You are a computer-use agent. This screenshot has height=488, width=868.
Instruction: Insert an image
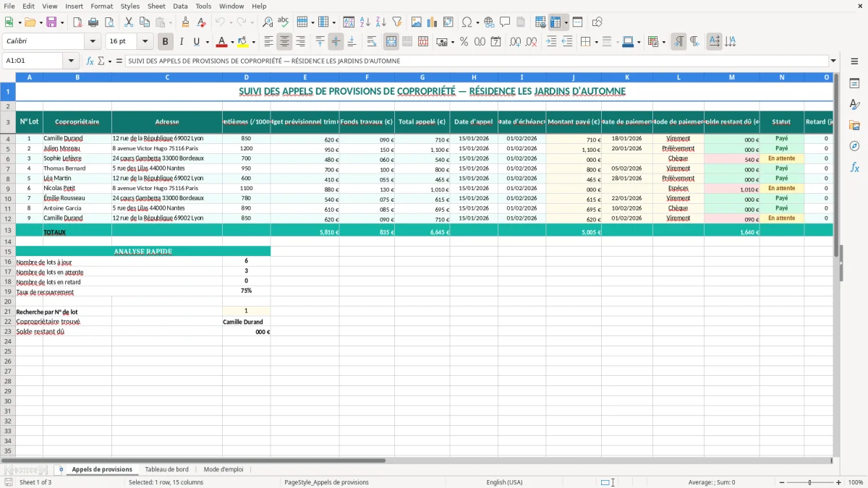(x=417, y=22)
